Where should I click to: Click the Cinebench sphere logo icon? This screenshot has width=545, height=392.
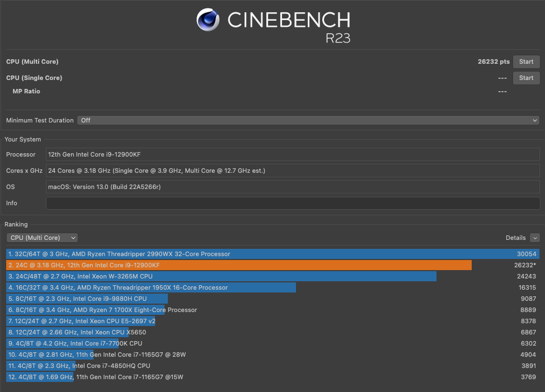208,20
